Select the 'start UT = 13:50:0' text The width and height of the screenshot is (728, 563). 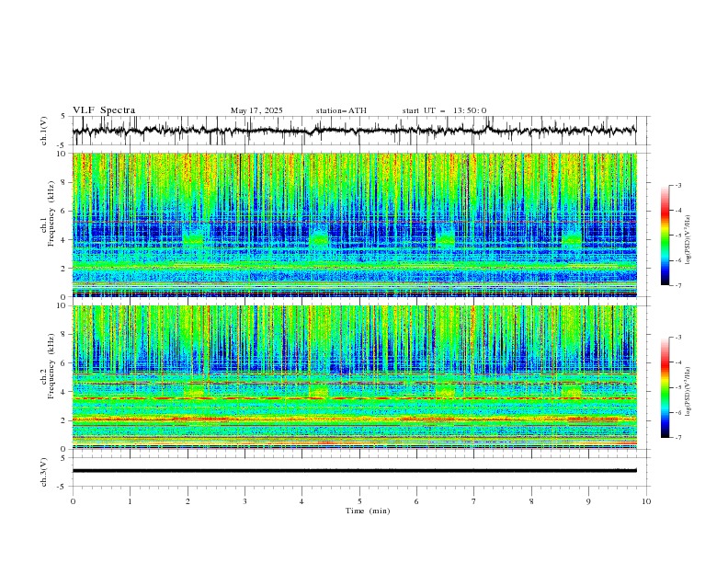pyautogui.click(x=444, y=110)
